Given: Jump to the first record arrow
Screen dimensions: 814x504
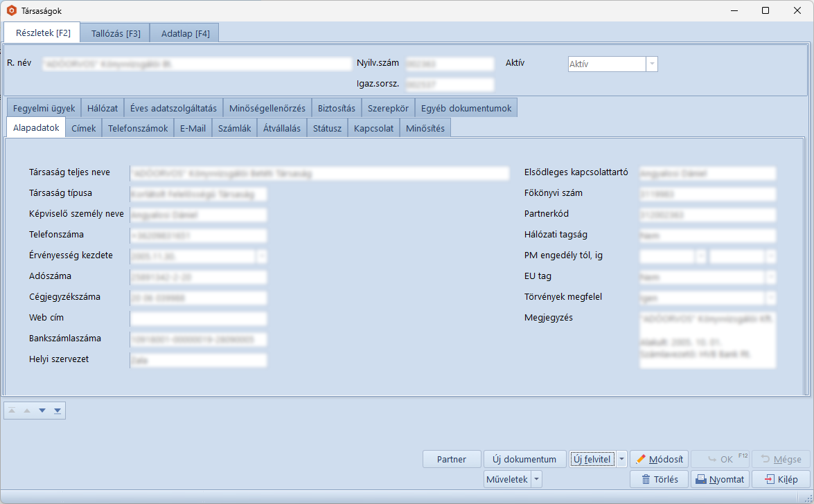Looking at the screenshot, I should point(12,411).
